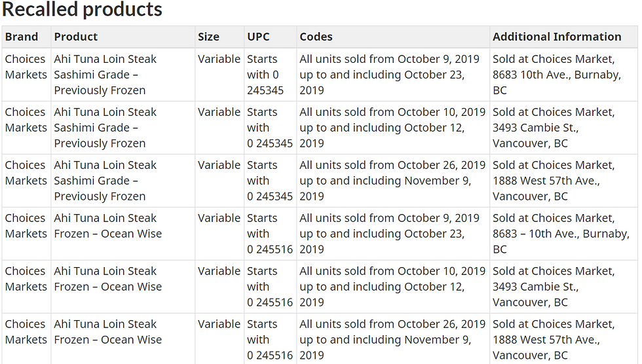
Task: Click the "Recalled products" heading
Action: click(83, 10)
